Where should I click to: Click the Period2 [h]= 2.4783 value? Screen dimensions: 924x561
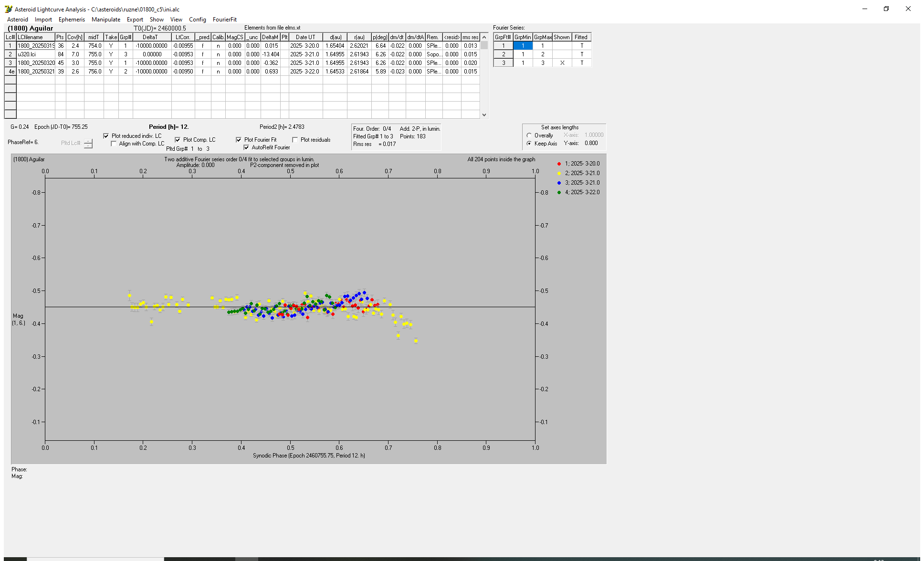point(282,127)
